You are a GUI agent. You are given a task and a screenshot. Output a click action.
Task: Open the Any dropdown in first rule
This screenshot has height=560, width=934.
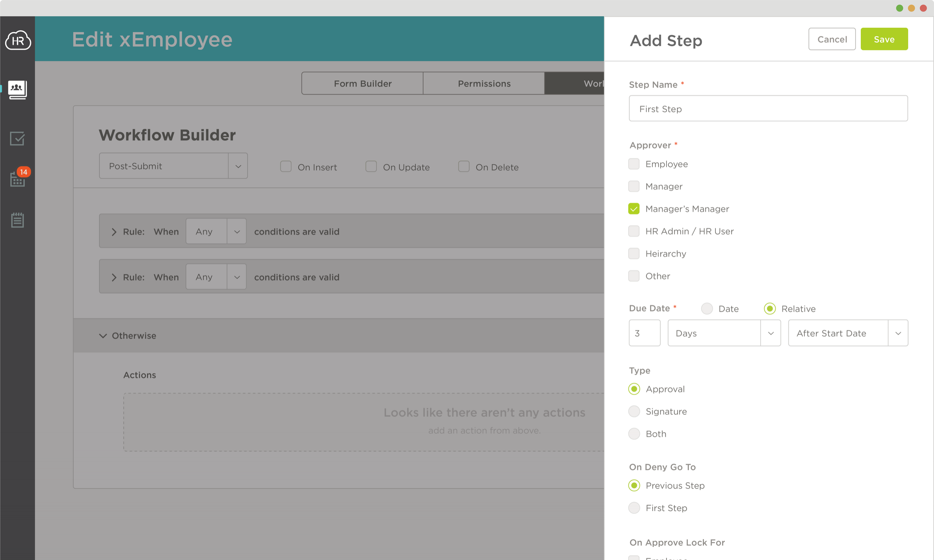coord(216,231)
